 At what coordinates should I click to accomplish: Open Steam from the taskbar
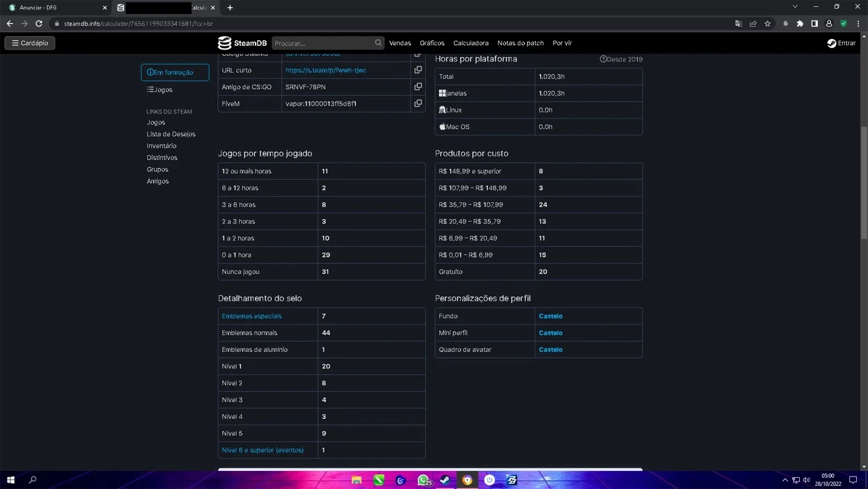(445, 480)
